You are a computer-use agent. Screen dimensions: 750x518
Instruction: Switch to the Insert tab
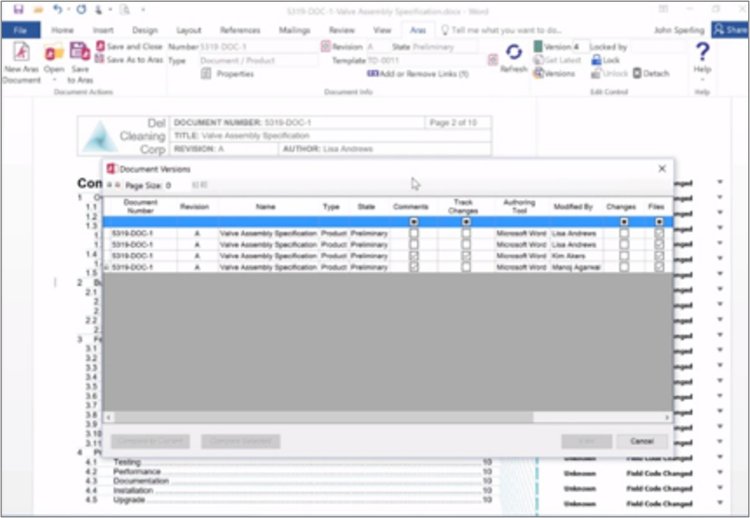103,30
